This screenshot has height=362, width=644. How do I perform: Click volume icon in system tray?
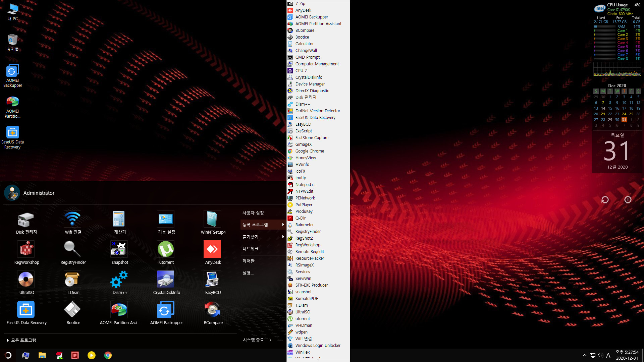pos(600,355)
